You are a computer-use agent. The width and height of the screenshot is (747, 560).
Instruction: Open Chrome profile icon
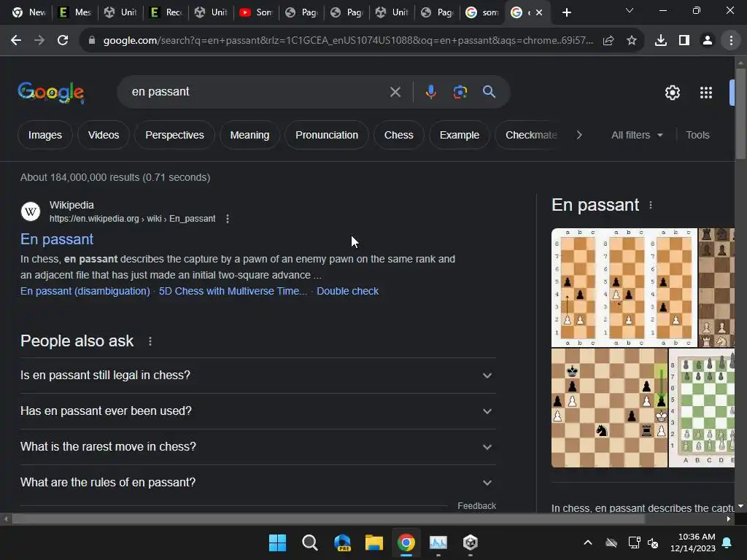[x=708, y=41]
